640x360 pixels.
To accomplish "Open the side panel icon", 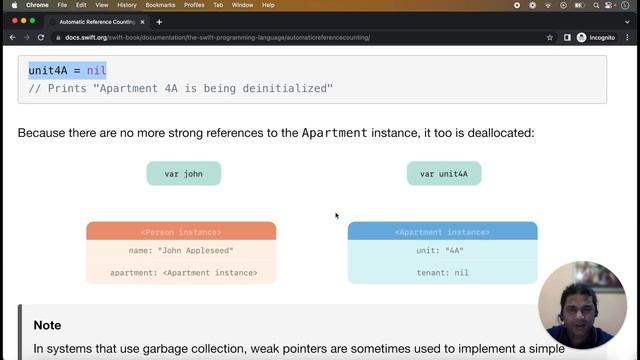I will pyautogui.click(x=567, y=38).
